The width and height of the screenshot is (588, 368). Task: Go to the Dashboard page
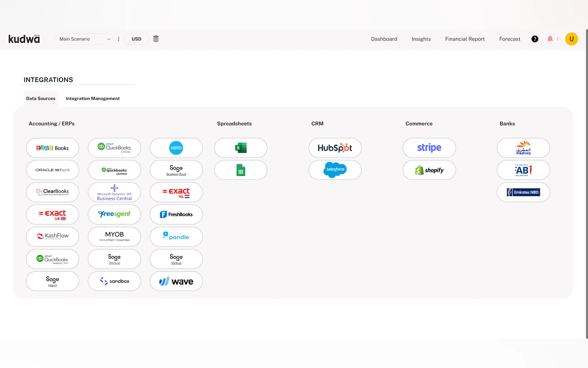pos(384,39)
